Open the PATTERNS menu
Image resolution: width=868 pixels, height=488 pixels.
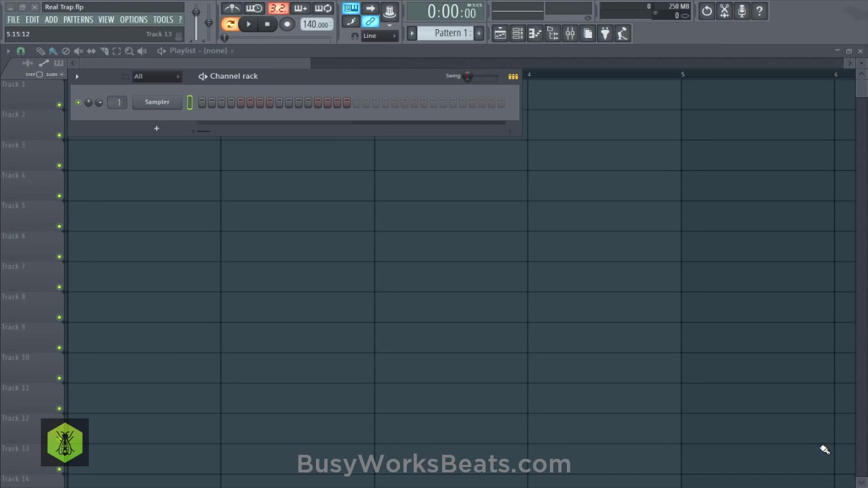pos(78,20)
